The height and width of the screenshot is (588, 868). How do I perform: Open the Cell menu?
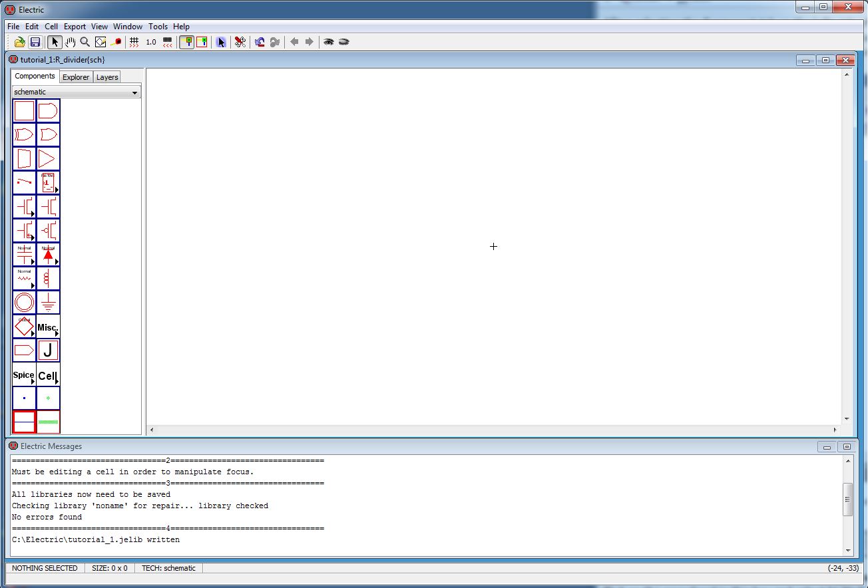(51, 27)
